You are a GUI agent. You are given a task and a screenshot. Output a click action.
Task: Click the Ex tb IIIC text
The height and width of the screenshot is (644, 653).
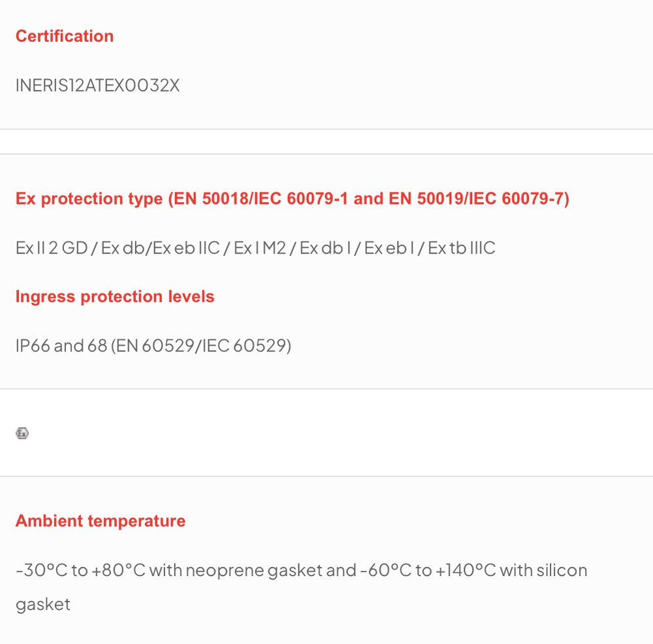coord(462,248)
